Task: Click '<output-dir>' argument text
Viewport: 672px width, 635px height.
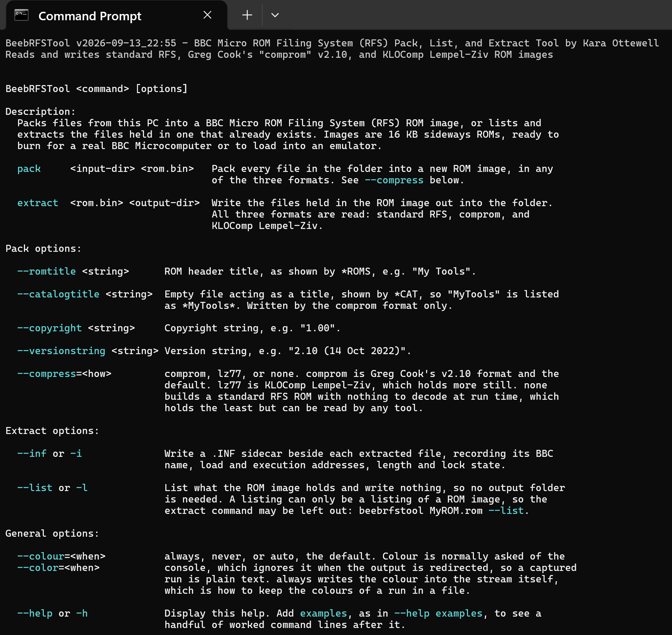Action: click(x=165, y=203)
